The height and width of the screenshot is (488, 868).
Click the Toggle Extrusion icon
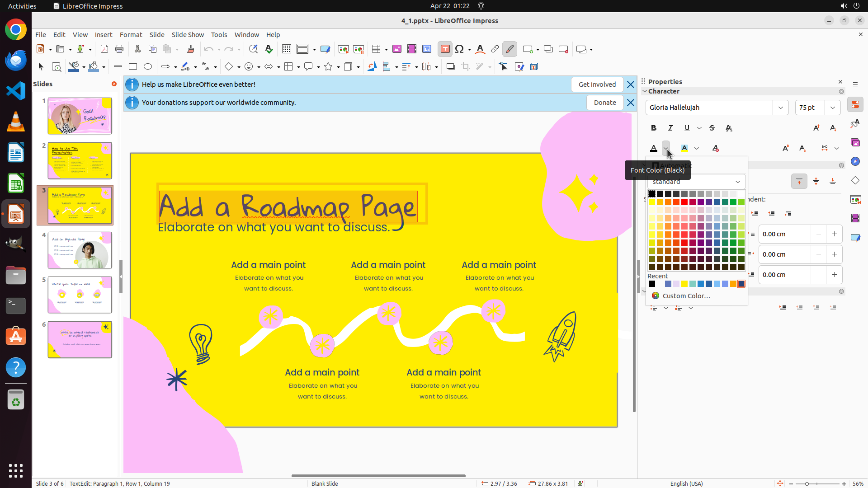coord(534,67)
